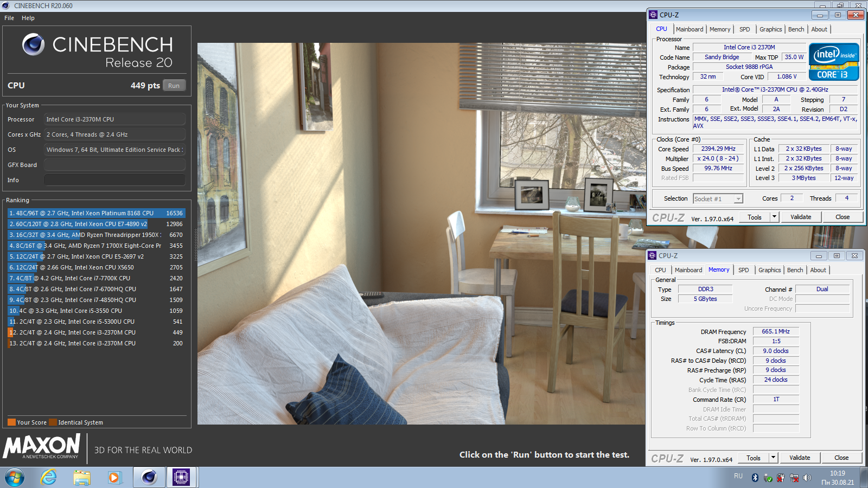
Task: Launch Internet Explorer from the taskbar
Action: pyautogui.click(x=49, y=477)
